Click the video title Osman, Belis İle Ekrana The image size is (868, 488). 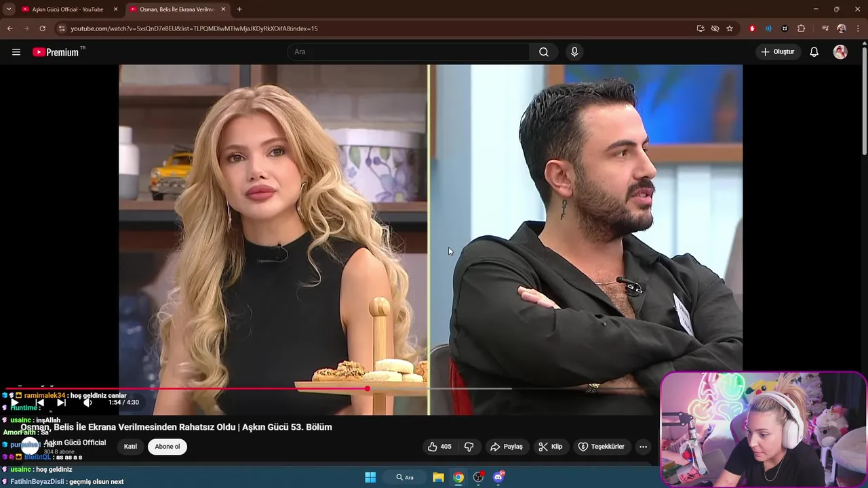click(x=176, y=427)
